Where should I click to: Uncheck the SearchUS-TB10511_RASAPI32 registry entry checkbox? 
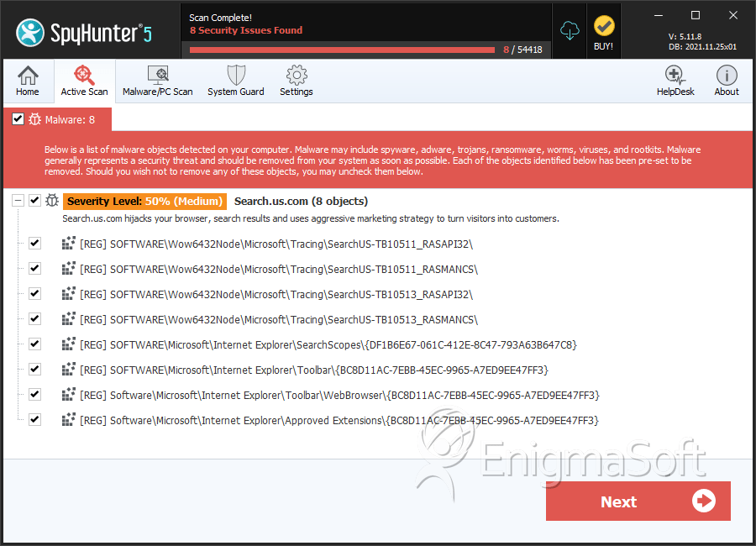[34, 244]
